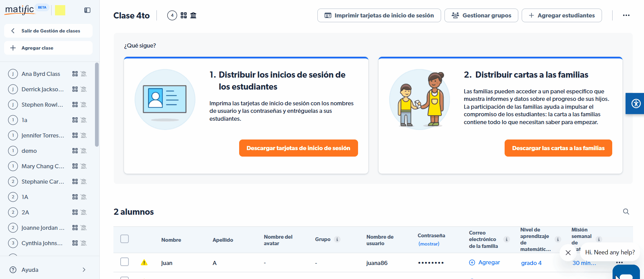This screenshot has width=644, height=279.
Task: Click grid icon for Ana Byrd Class
Action: click(x=75, y=74)
